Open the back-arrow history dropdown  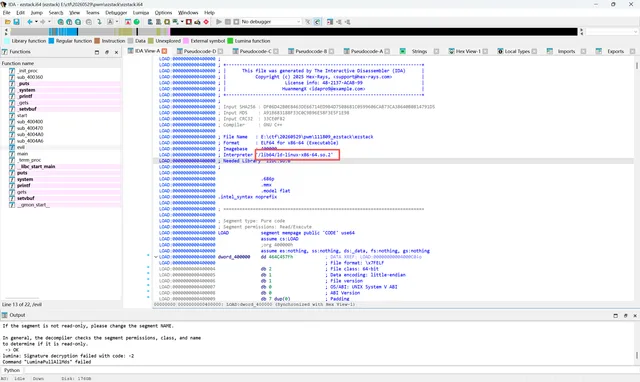[36, 22]
